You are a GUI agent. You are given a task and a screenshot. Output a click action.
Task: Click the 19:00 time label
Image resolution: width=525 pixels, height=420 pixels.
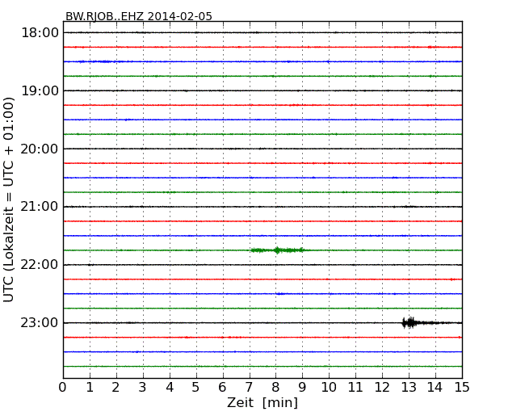coord(40,90)
